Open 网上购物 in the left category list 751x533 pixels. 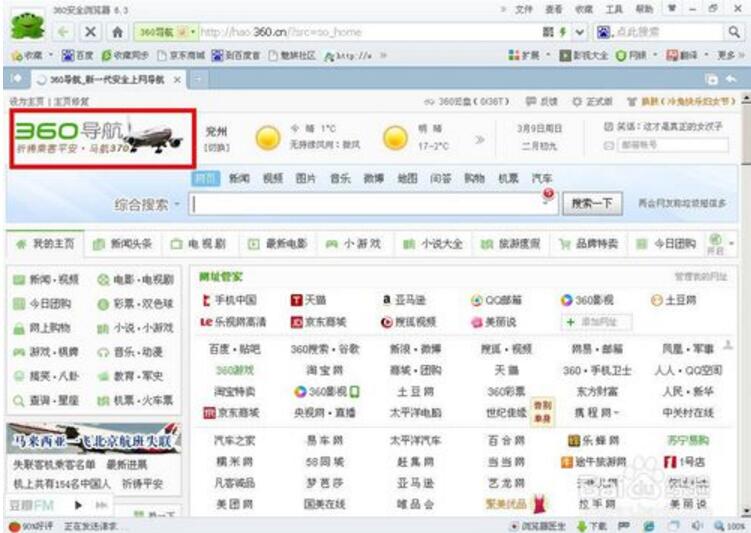click(x=42, y=328)
